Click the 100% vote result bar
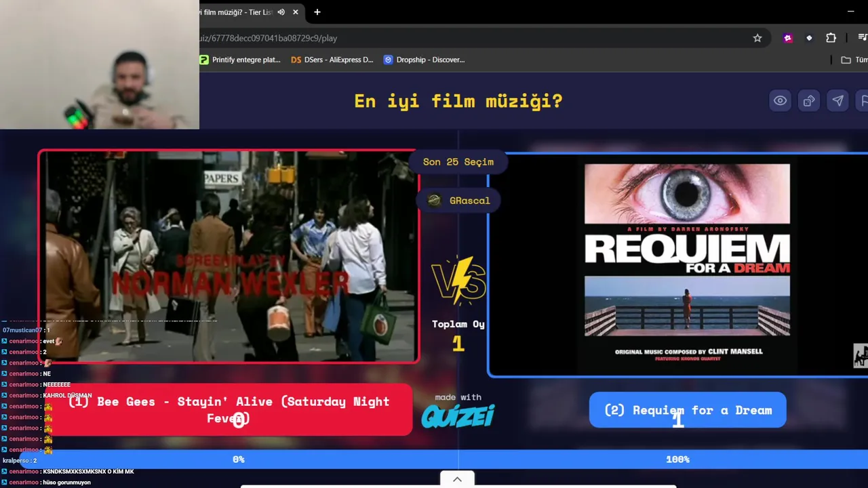Viewport: 868px width, 488px height. tap(663, 459)
